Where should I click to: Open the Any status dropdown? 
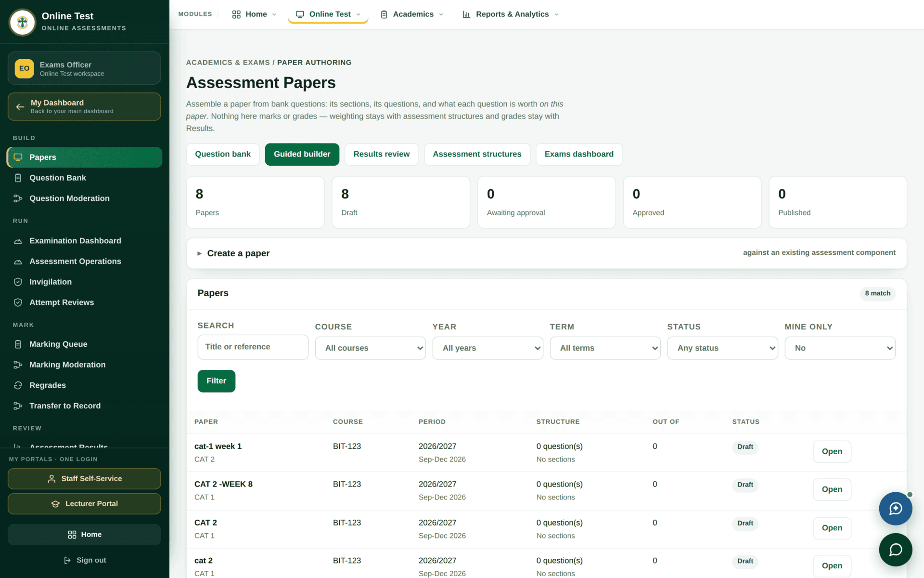(722, 348)
